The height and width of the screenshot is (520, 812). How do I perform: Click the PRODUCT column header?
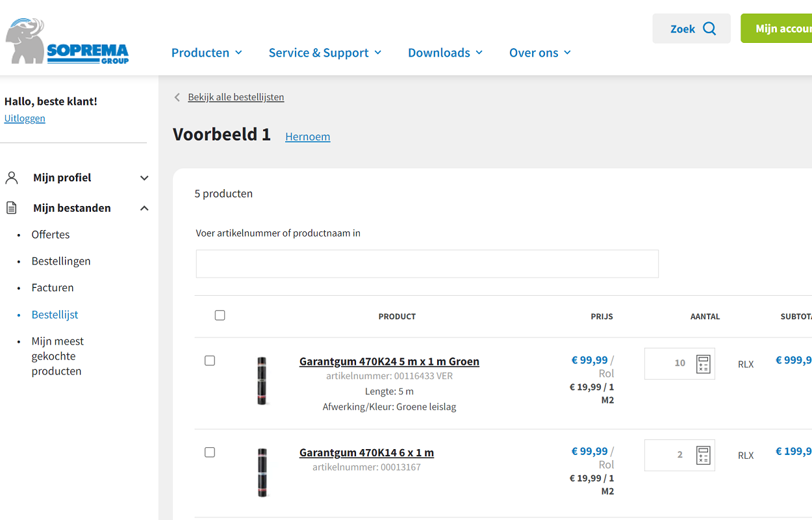tap(397, 317)
